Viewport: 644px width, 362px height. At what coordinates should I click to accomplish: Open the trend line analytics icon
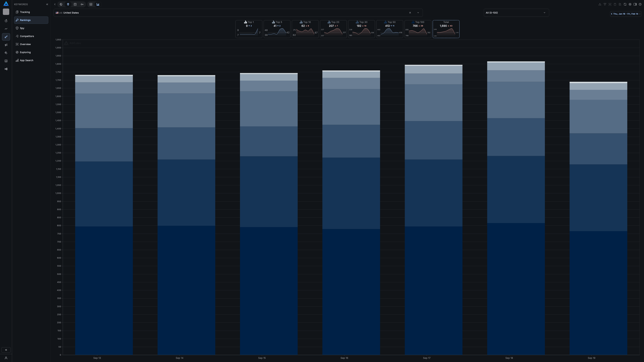[x=6, y=29]
